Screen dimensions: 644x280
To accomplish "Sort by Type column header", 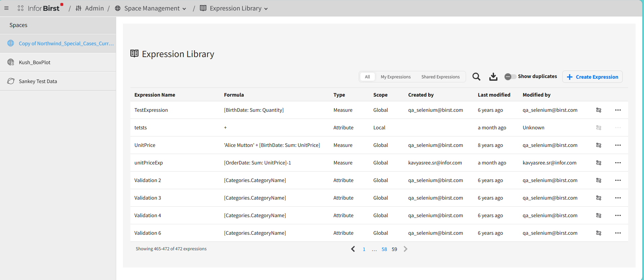I will point(339,95).
